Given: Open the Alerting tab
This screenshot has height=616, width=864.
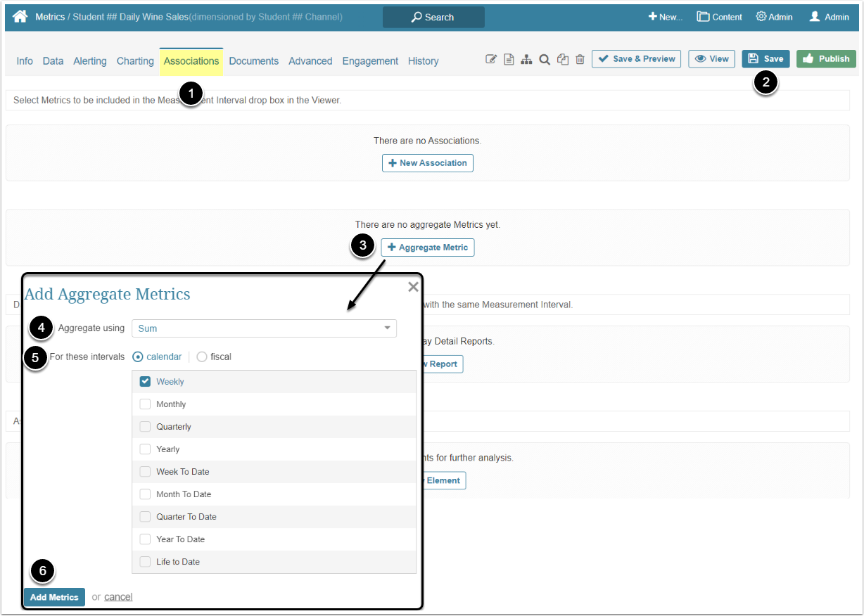Looking at the screenshot, I should coord(90,61).
